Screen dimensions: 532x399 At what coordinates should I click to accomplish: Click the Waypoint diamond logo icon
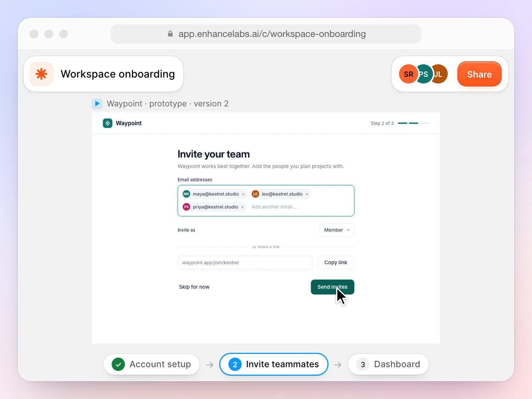[x=108, y=123]
